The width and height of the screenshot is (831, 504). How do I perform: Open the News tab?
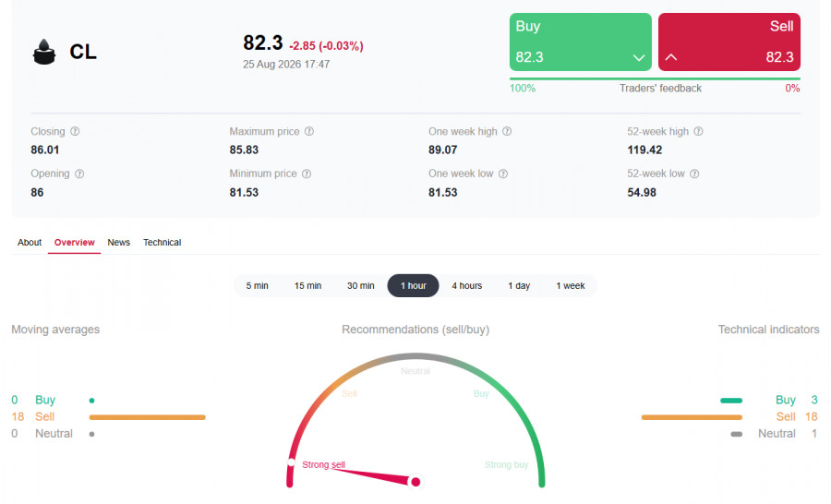[x=119, y=242]
